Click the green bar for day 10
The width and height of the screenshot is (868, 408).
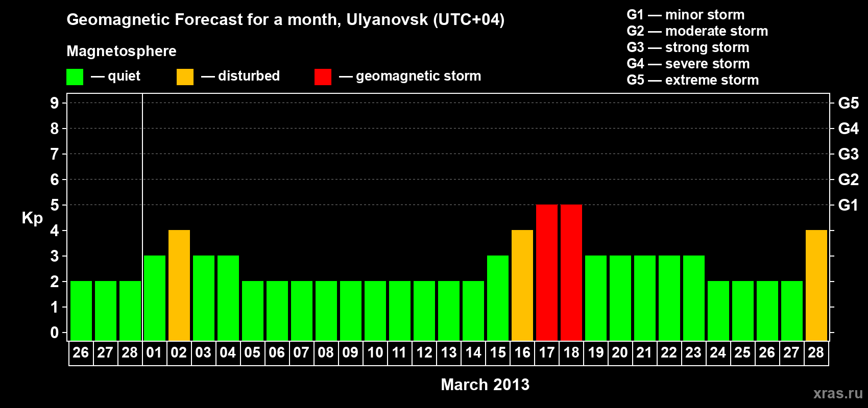click(375, 311)
